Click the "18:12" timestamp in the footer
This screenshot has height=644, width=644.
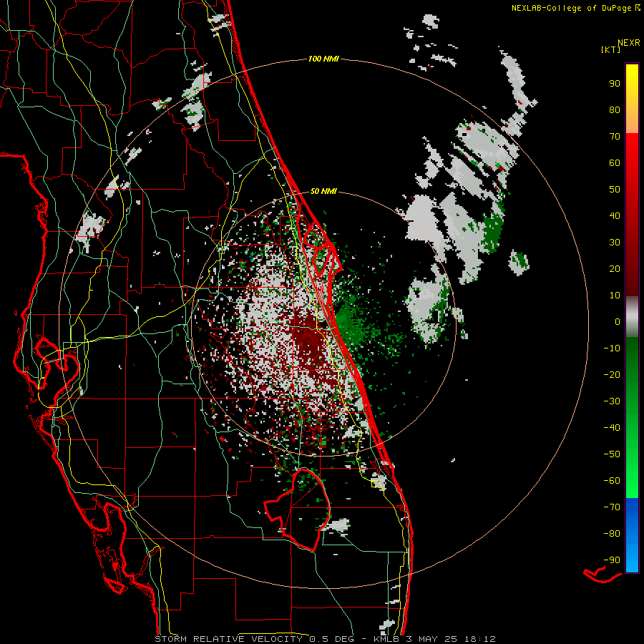(x=480, y=639)
